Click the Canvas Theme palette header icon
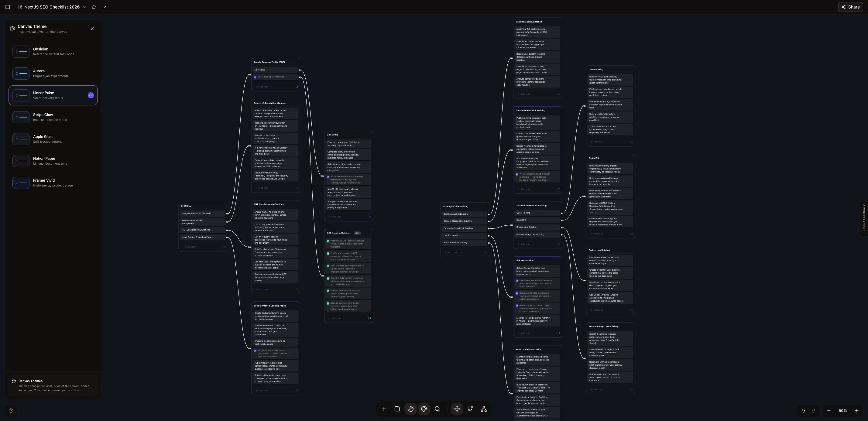 pos(12,29)
